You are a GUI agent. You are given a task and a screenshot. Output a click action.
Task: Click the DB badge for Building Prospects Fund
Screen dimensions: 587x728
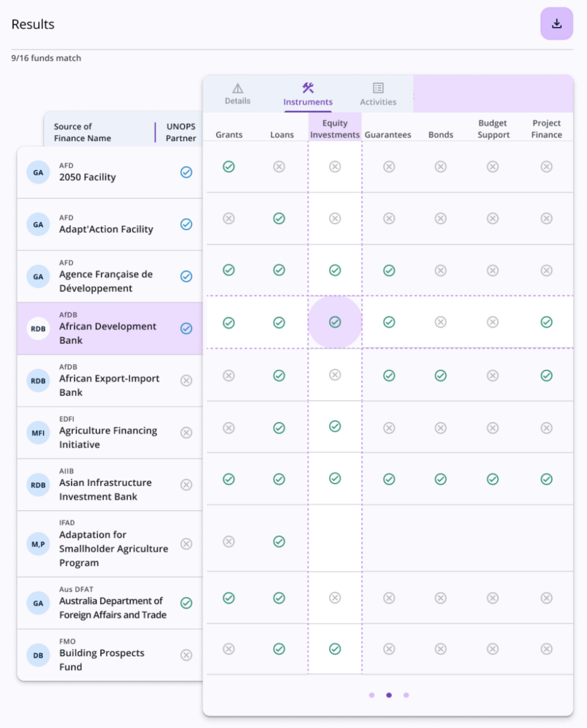click(38, 655)
